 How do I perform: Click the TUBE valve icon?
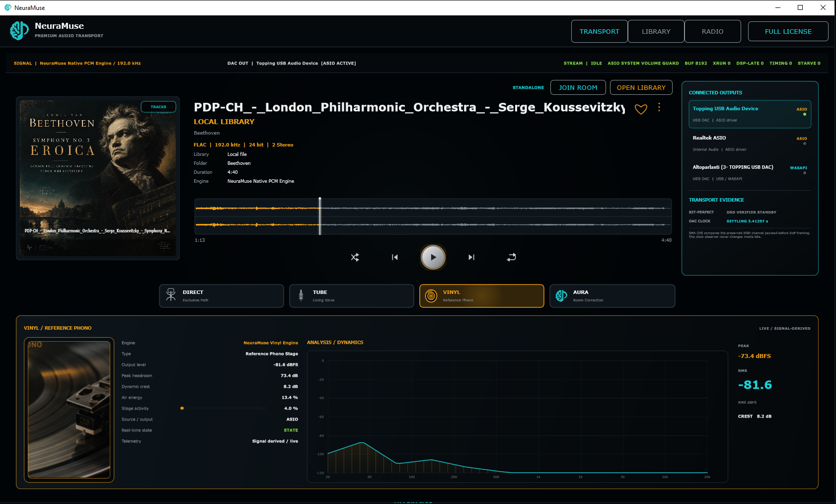301,295
